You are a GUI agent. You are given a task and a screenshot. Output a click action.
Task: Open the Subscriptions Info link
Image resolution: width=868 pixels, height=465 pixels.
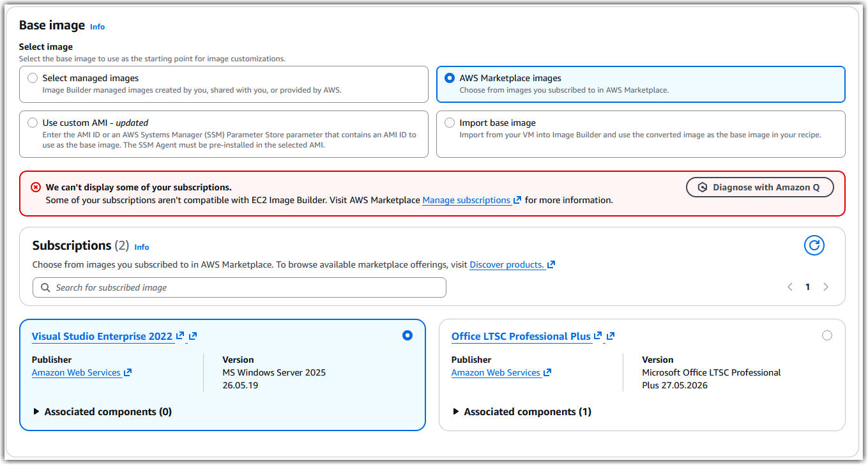142,247
